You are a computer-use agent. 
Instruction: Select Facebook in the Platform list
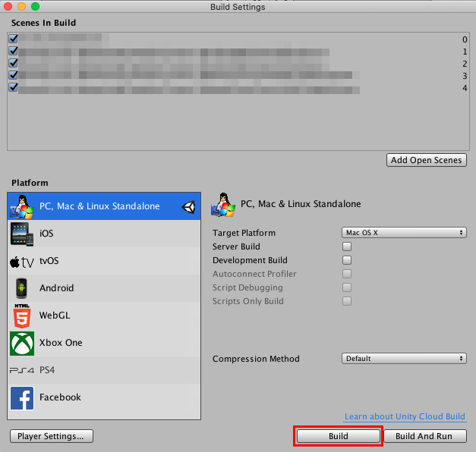[104, 397]
